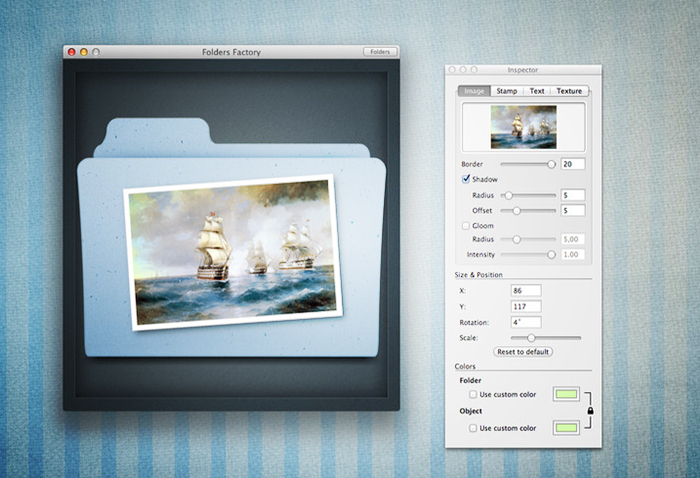Image resolution: width=700 pixels, height=478 pixels.
Task: Close the Folders Factory window
Action: click(x=71, y=52)
